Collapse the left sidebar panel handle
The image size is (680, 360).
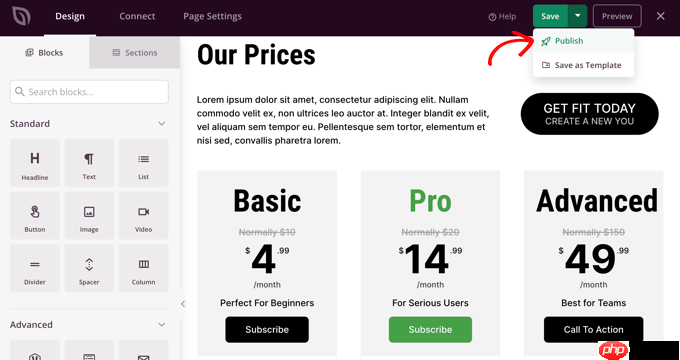point(183,304)
